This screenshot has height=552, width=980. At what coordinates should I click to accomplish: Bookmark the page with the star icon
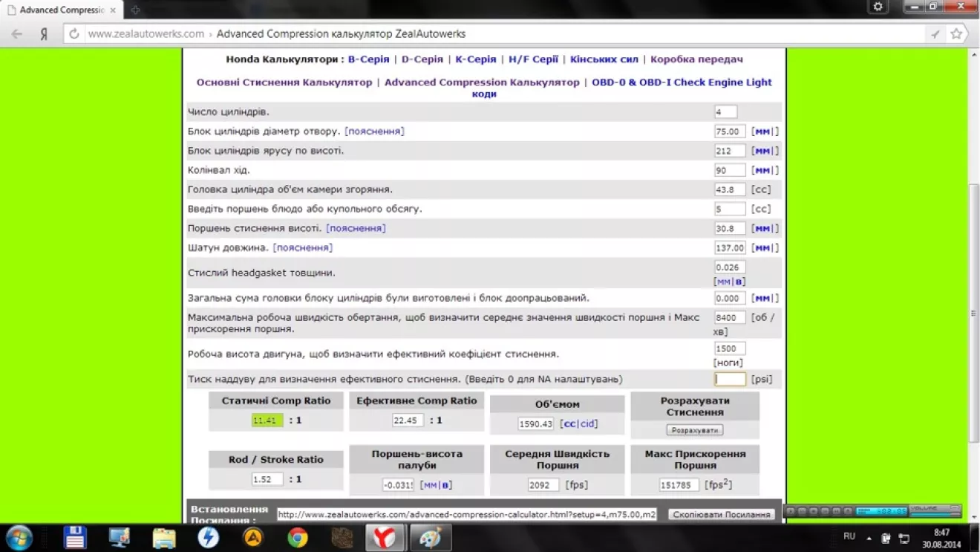[956, 33]
